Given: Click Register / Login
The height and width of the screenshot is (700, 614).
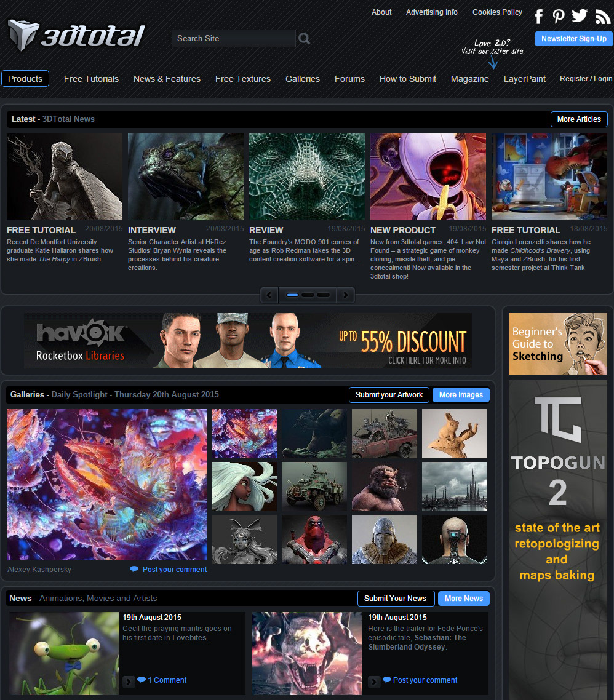Looking at the screenshot, I should click(x=586, y=79).
